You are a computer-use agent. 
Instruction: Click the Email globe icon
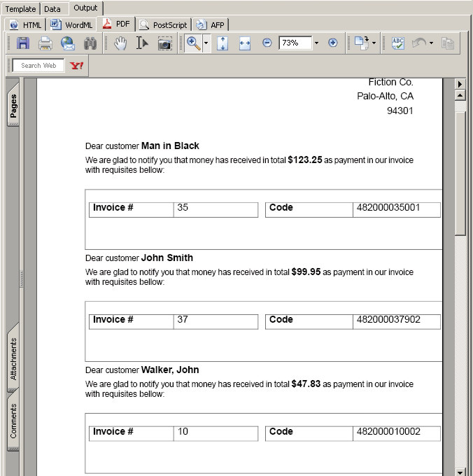tap(68, 43)
